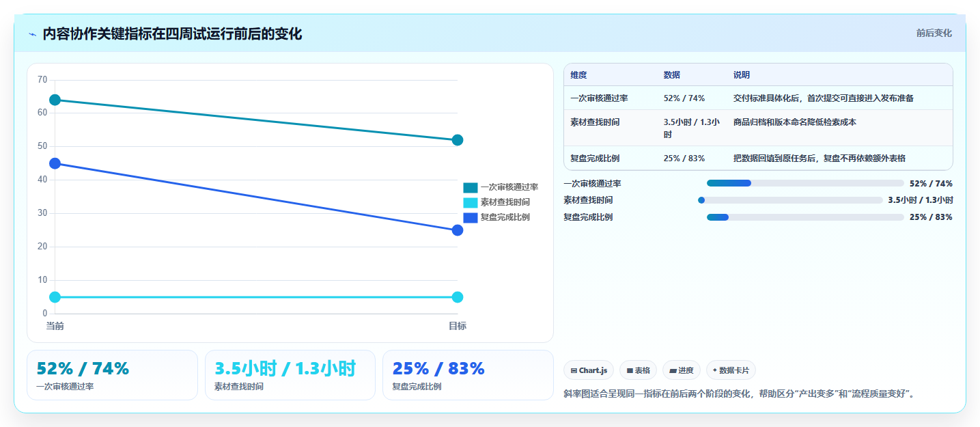Select 复盘完成比例 data point at 当前
Viewport: 980px width, 427px height.
(x=55, y=163)
